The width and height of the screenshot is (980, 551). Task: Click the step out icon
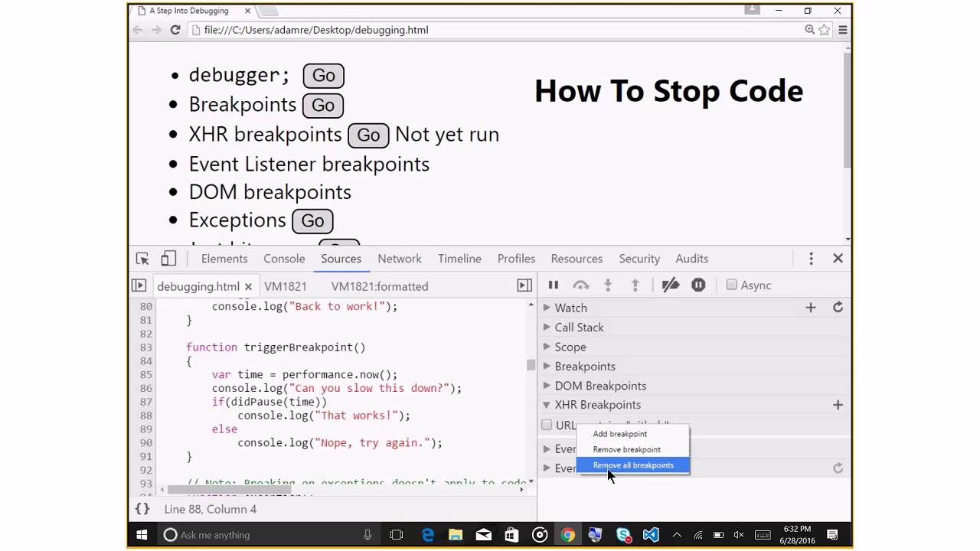point(635,285)
